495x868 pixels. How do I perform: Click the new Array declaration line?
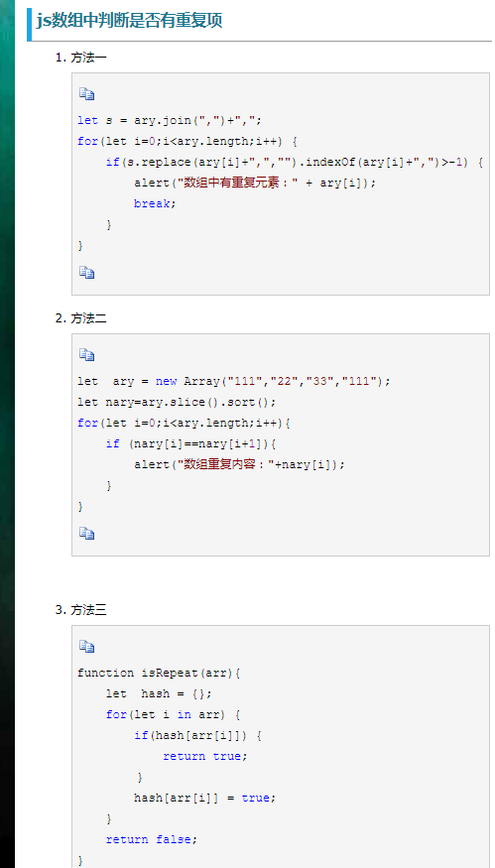[x=234, y=381]
